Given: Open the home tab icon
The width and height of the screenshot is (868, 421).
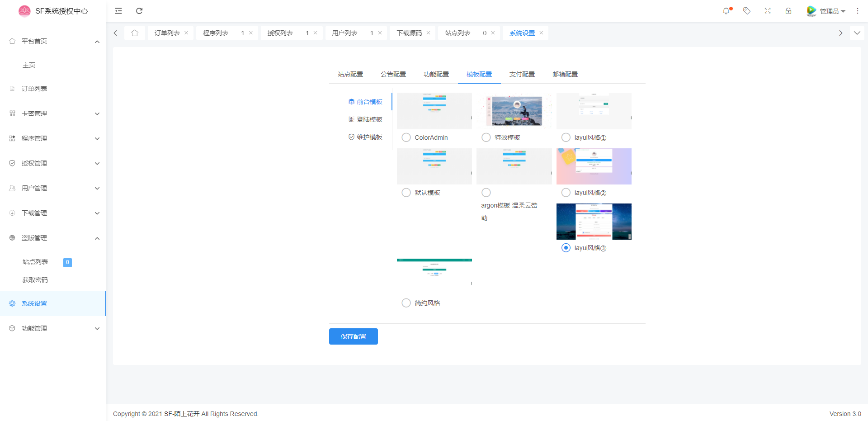Looking at the screenshot, I should pos(135,33).
